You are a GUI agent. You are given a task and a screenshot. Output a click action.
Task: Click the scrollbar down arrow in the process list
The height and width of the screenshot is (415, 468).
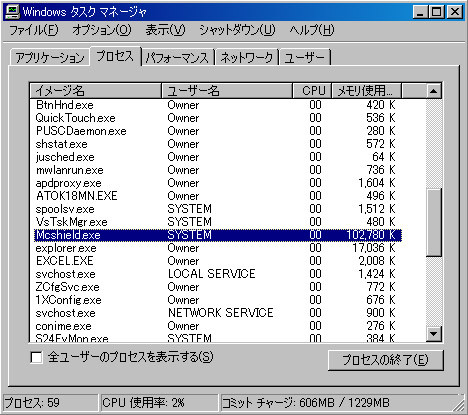pyautogui.click(x=434, y=334)
